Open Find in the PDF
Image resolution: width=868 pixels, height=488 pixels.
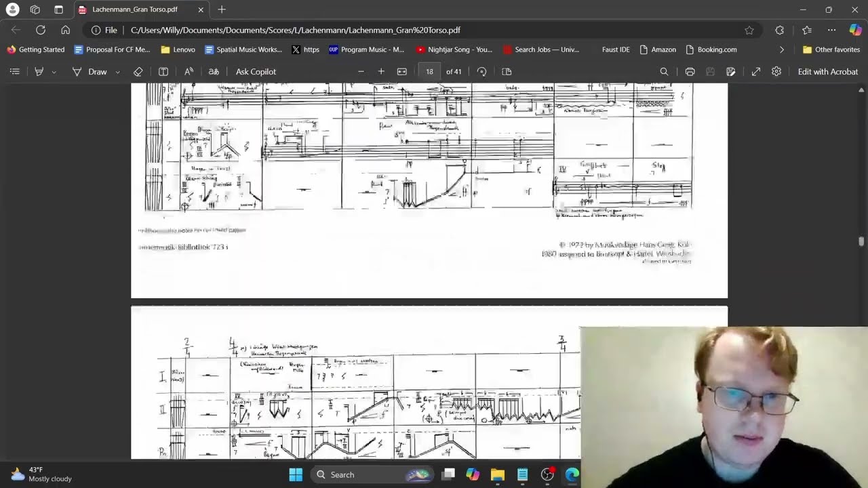click(664, 71)
